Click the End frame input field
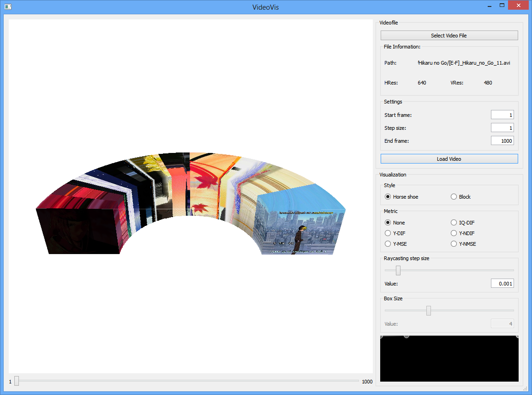This screenshot has width=532, height=395. coord(502,140)
